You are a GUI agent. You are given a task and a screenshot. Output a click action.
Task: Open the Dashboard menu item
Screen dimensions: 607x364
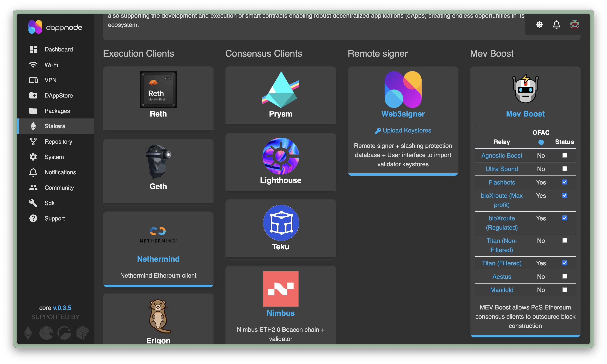55,49
